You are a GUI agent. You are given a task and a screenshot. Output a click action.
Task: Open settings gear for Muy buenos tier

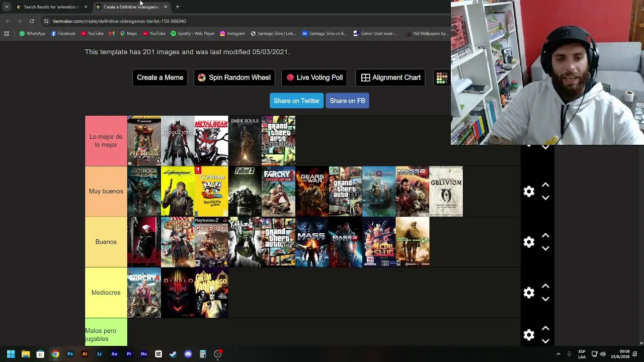click(529, 192)
